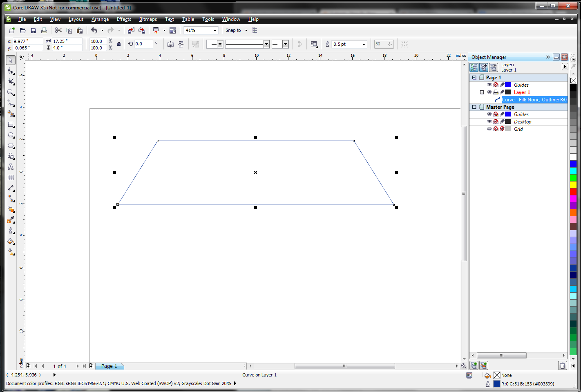581x392 pixels.
Task: Select the Rectangle tool
Action: (11, 124)
